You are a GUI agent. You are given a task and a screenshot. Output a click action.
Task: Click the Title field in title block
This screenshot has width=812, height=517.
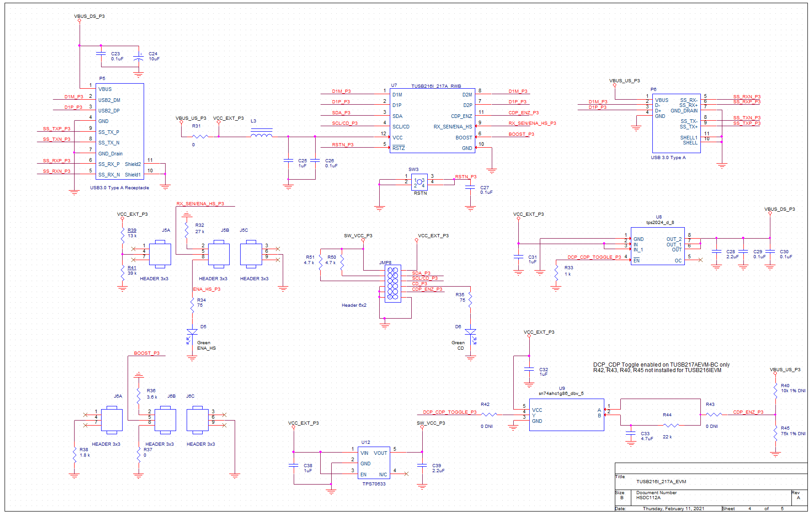[621, 476]
